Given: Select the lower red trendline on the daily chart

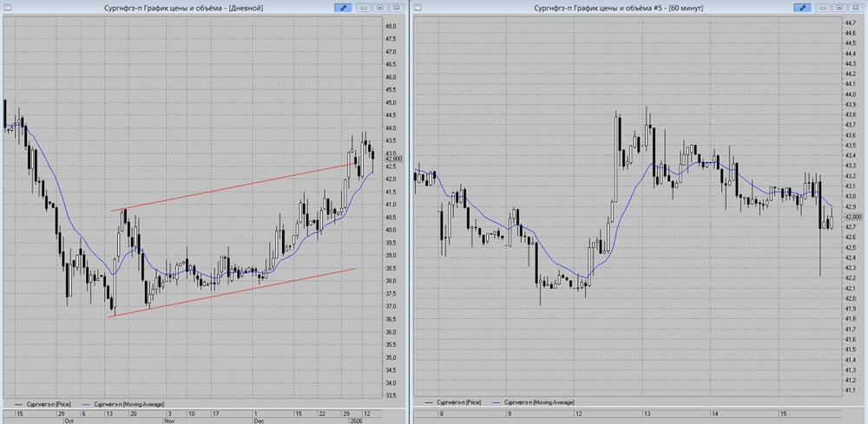Looking at the screenshot, I should pyautogui.click(x=233, y=293).
